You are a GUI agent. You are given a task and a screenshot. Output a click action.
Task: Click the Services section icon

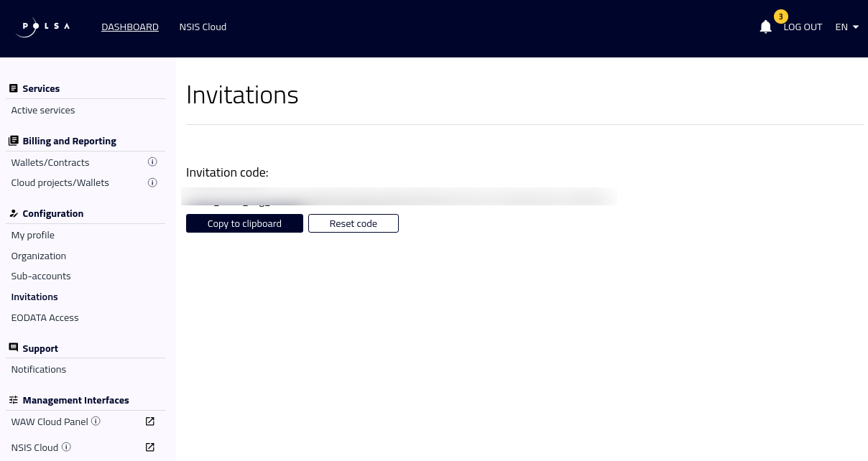click(14, 88)
